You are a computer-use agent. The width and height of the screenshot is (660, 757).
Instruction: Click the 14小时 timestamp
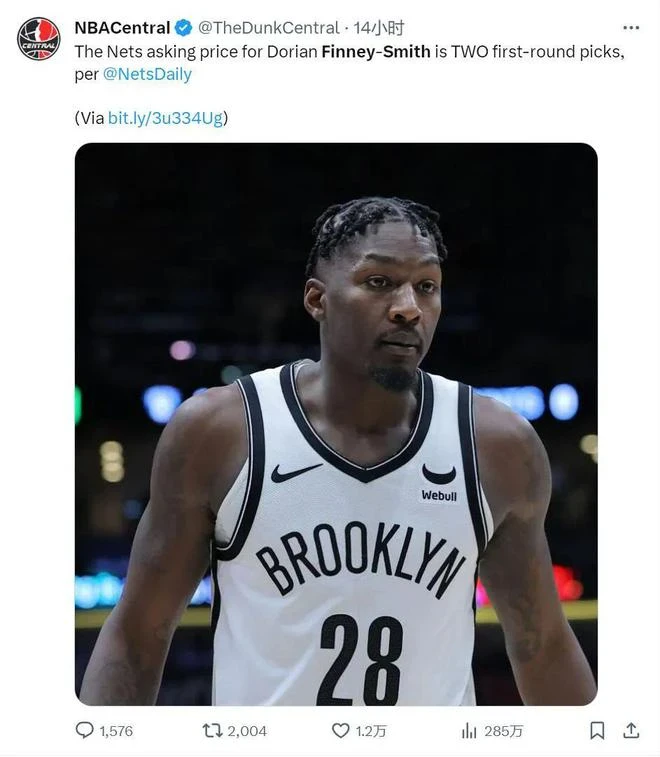(379, 28)
